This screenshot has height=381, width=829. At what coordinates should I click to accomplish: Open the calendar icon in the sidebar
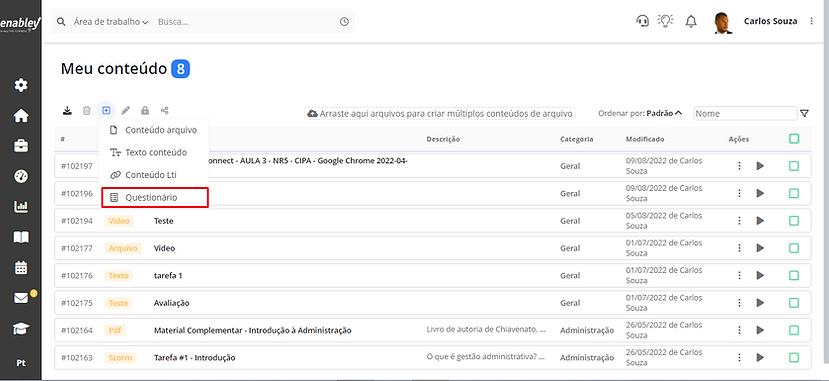coord(21,267)
